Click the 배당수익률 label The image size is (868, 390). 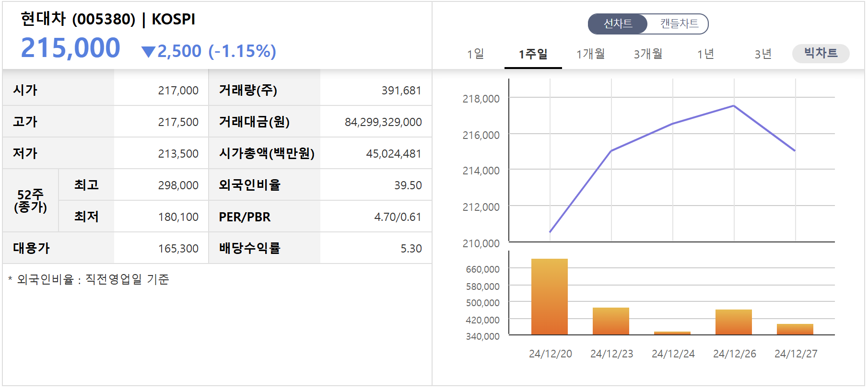tap(249, 248)
